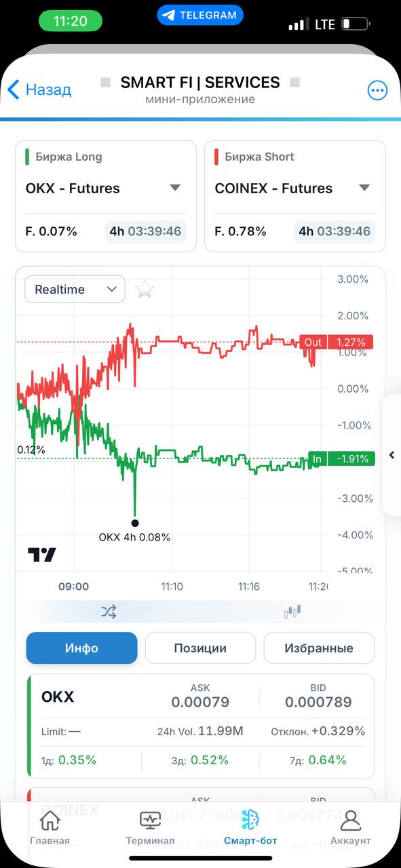
Task: Open the three-dots more options menu
Action: (x=377, y=90)
